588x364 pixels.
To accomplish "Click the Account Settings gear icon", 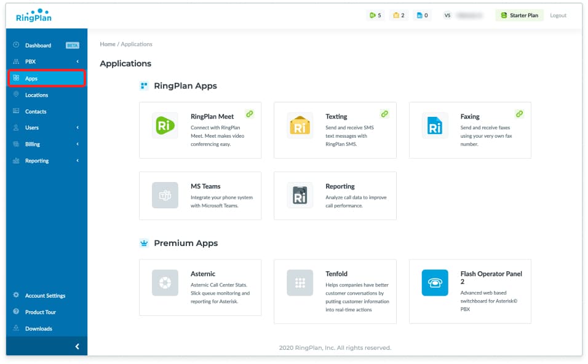I will point(16,295).
